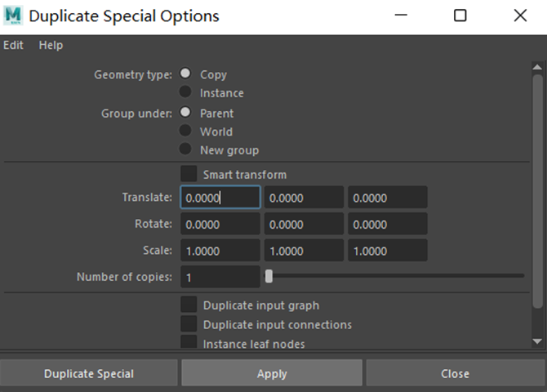Screen dimensions: 547x392
Task: Minimize the Duplicate Special Options window
Action: coord(401,16)
